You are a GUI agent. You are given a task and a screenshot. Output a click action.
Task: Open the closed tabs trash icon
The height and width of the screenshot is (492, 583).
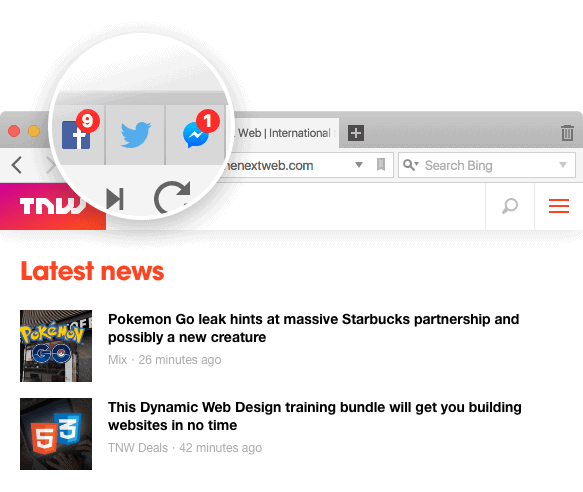pos(567,133)
